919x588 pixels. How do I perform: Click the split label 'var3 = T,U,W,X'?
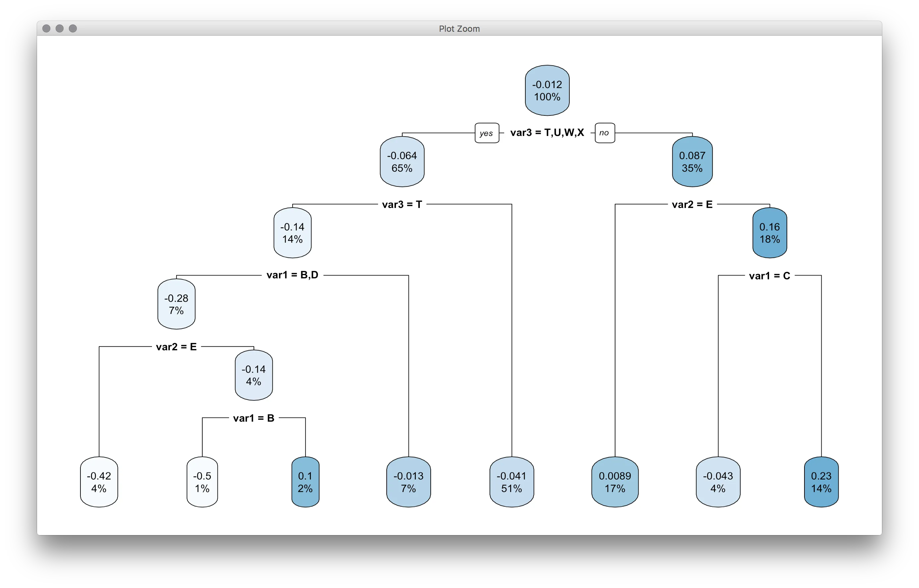(547, 133)
